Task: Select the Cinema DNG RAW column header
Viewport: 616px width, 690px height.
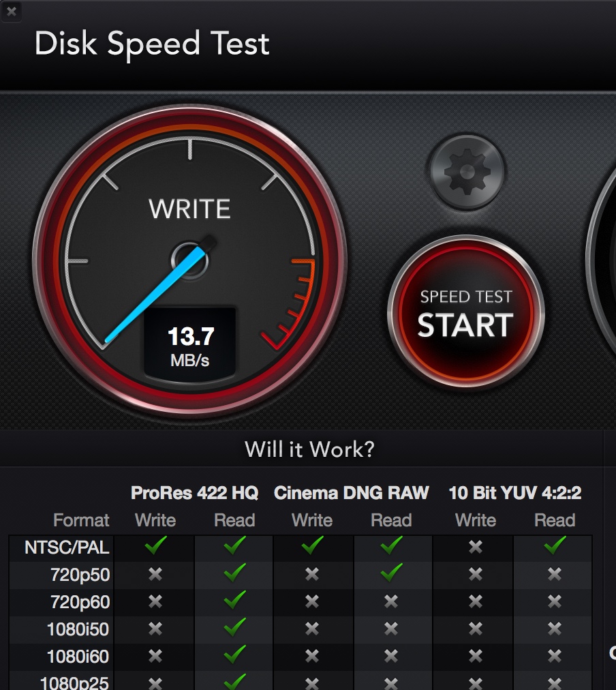Action: coord(352,493)
